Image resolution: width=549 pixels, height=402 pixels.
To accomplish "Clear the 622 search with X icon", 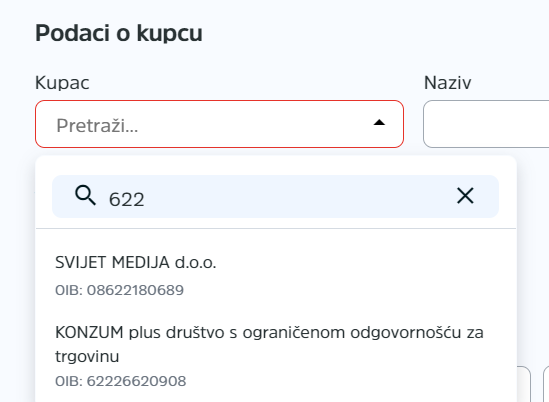I will point(465,195).
